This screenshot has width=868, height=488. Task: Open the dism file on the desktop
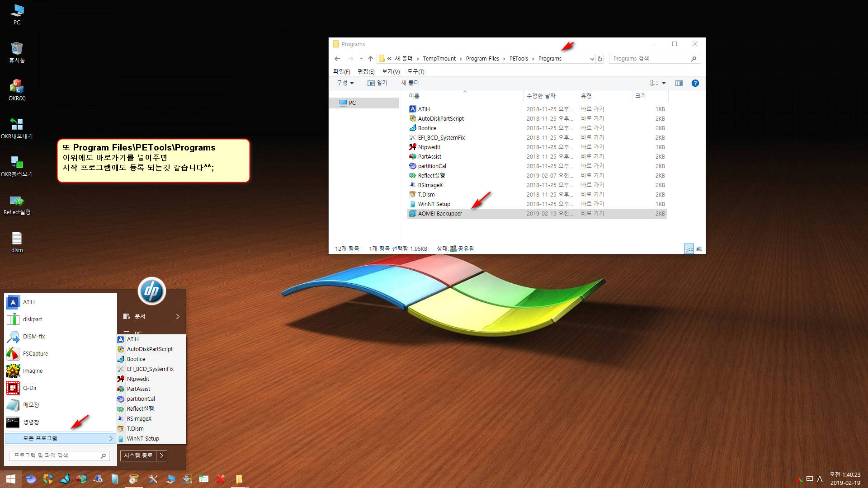17,242
